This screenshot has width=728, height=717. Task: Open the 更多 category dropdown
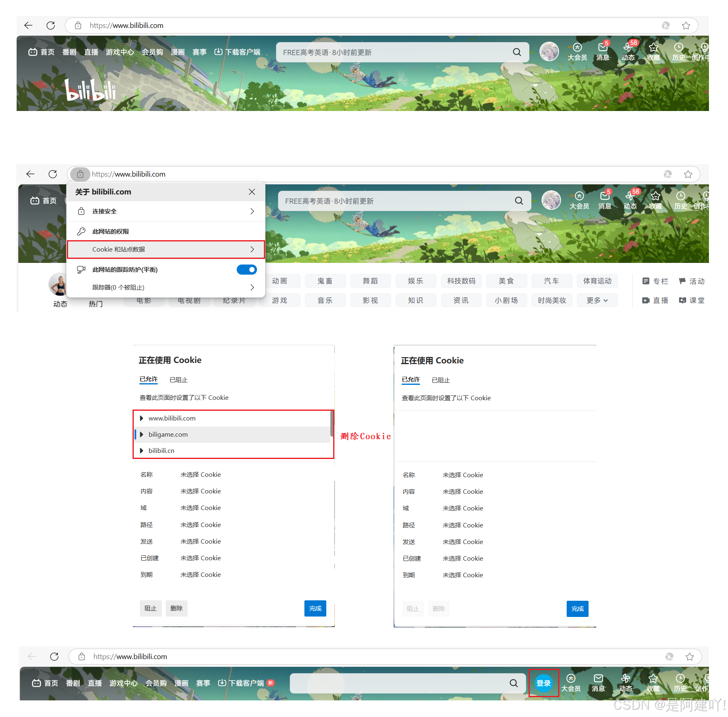click(x=597, y=300)
